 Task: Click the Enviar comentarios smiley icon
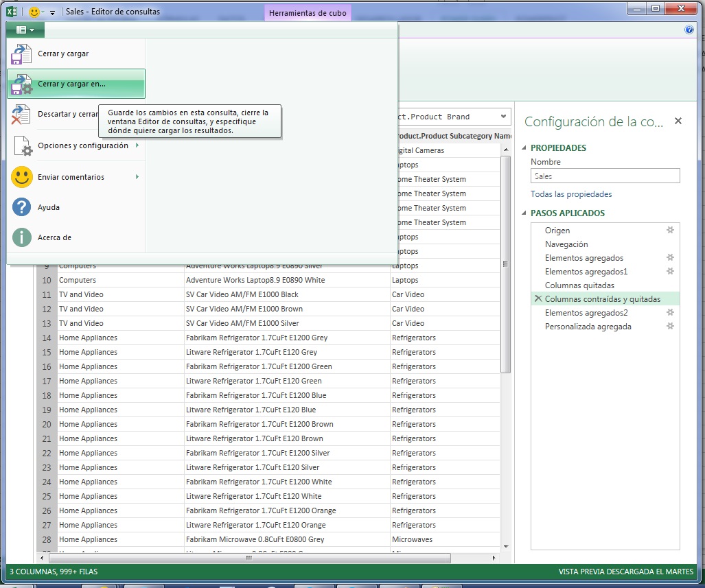pyautogui.click(x=21, y=177)
